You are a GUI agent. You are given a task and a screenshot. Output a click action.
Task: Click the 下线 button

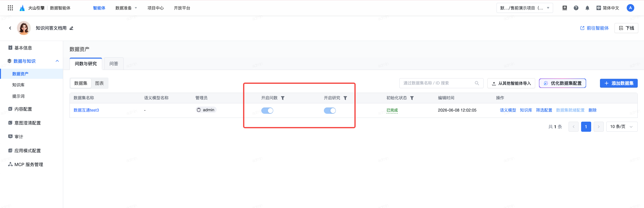[x=626, y=28]
